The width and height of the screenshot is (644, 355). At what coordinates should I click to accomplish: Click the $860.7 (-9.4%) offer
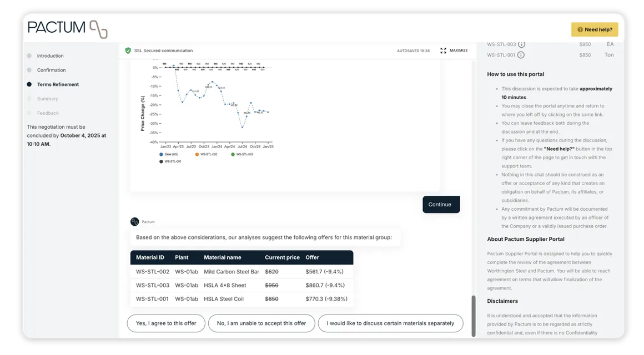pyautogui.click(x=325, y=285)
